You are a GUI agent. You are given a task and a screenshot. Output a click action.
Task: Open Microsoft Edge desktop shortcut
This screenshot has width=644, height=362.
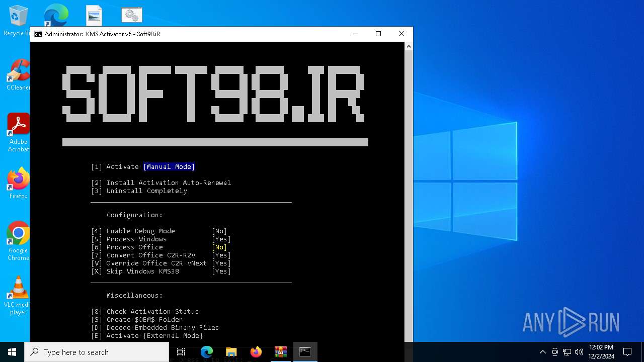tap(55, 15)
